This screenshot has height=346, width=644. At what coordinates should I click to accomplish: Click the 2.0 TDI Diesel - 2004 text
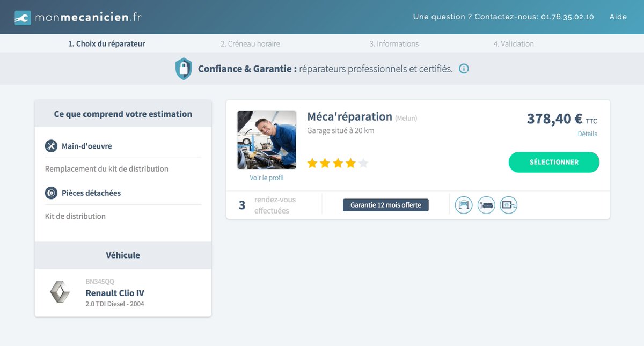115,304
